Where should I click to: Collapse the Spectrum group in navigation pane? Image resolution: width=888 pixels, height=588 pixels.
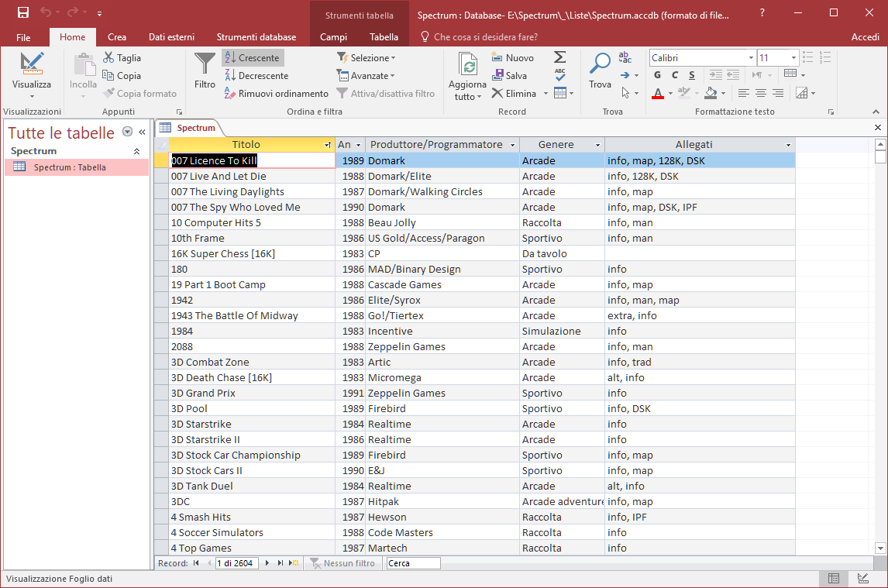click(x=136, y=151)
